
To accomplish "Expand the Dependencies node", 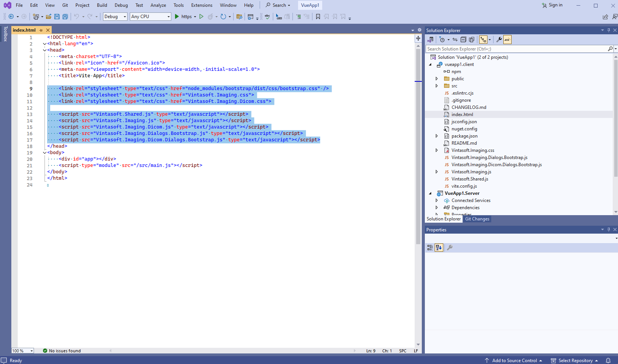I will point(437,208).
